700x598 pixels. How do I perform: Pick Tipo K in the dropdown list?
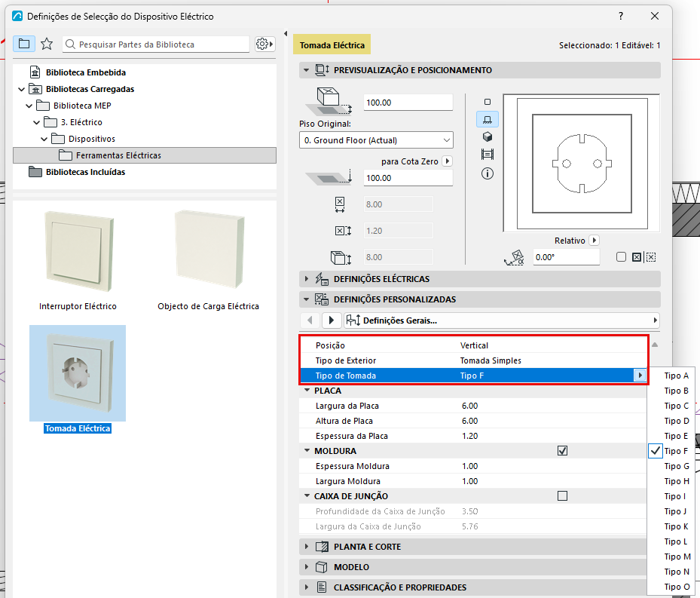pos(676,526)
